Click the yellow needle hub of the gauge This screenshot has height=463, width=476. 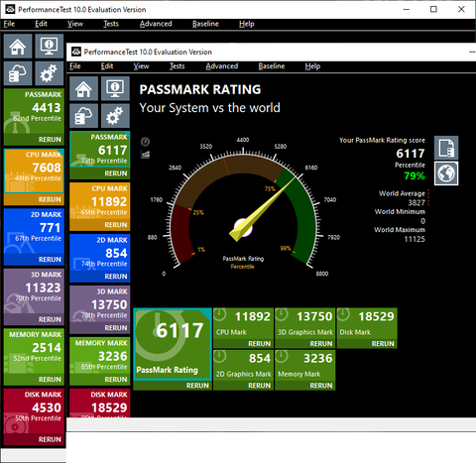(243, 228)
